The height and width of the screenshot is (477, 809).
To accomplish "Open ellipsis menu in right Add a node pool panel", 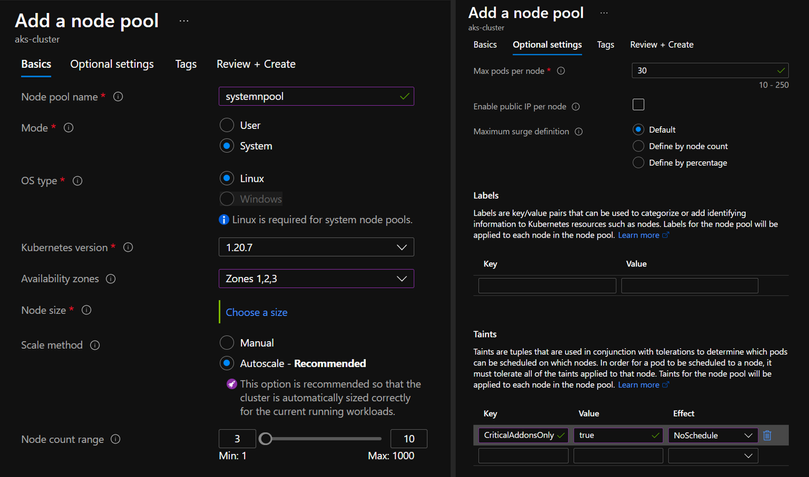I will tap(604, 13).
